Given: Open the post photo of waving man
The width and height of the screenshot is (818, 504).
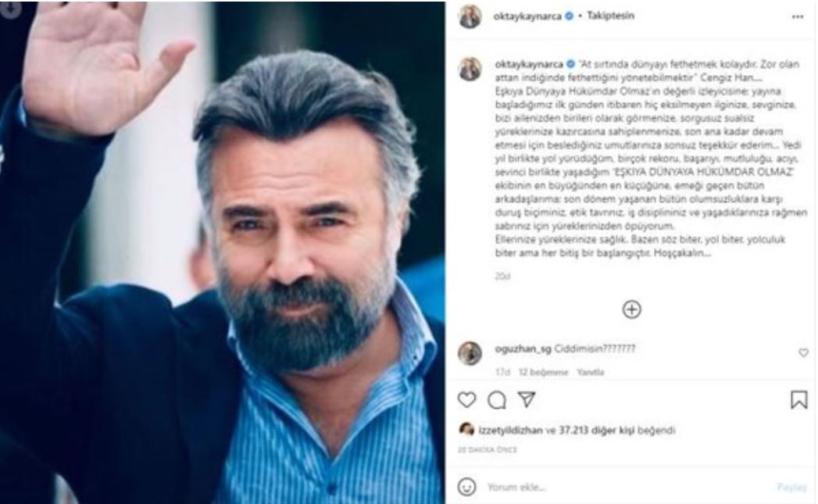Looking at the screenshot, I should [223, 252].
